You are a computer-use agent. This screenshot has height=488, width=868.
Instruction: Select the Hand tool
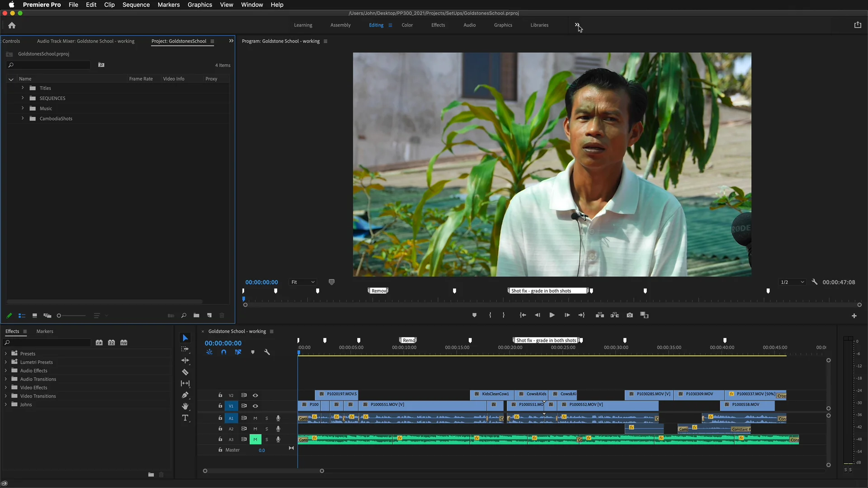point(185,406)
